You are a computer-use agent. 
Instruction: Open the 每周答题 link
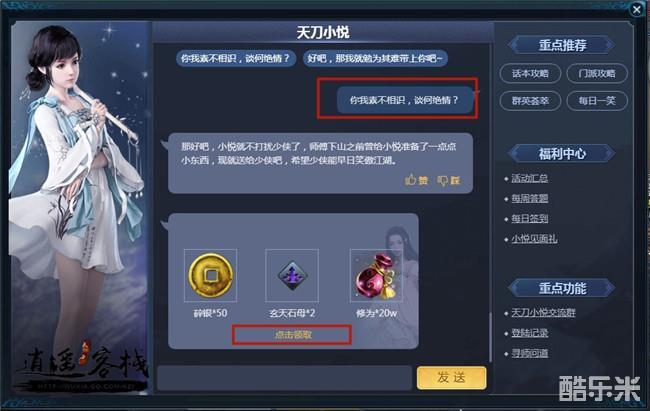(x=529, y=198)
